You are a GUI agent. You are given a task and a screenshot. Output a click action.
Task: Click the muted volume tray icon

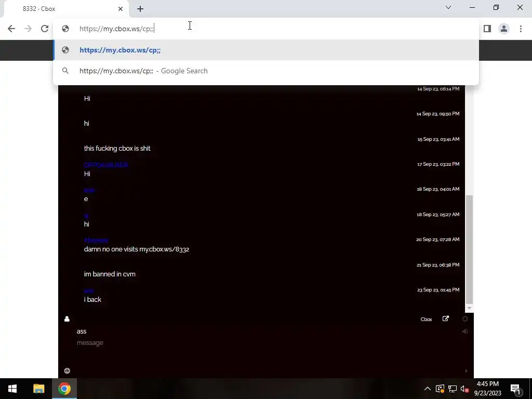pyautogui.click(x=465, y=389)
